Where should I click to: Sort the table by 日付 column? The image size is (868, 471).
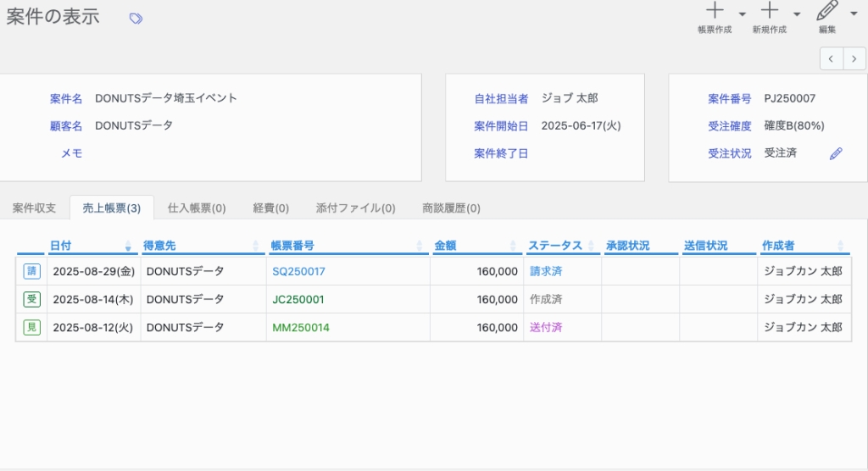60,246
